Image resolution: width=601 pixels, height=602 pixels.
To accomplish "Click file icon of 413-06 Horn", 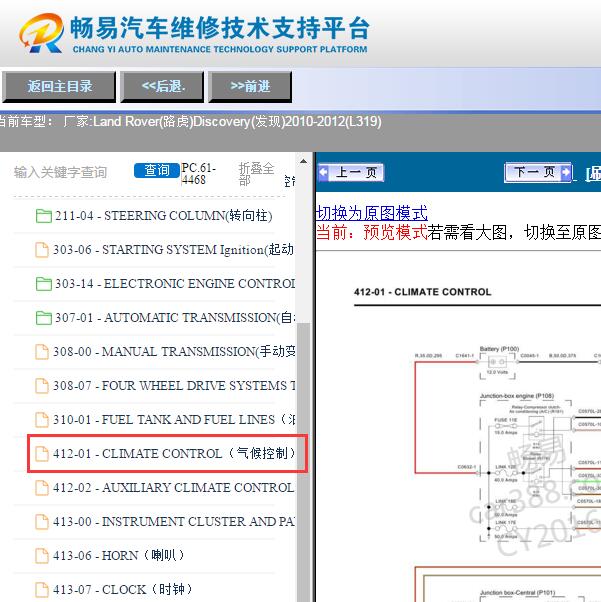I will pos(42,556).
